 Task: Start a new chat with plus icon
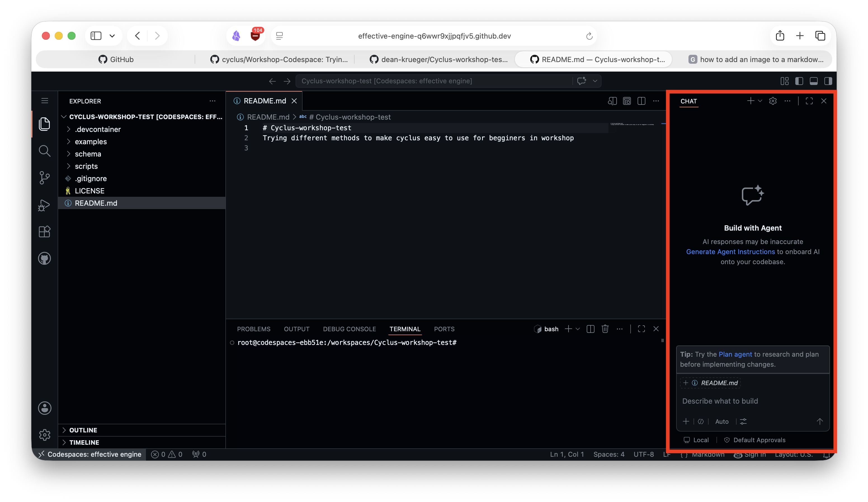tap(750, 101)
